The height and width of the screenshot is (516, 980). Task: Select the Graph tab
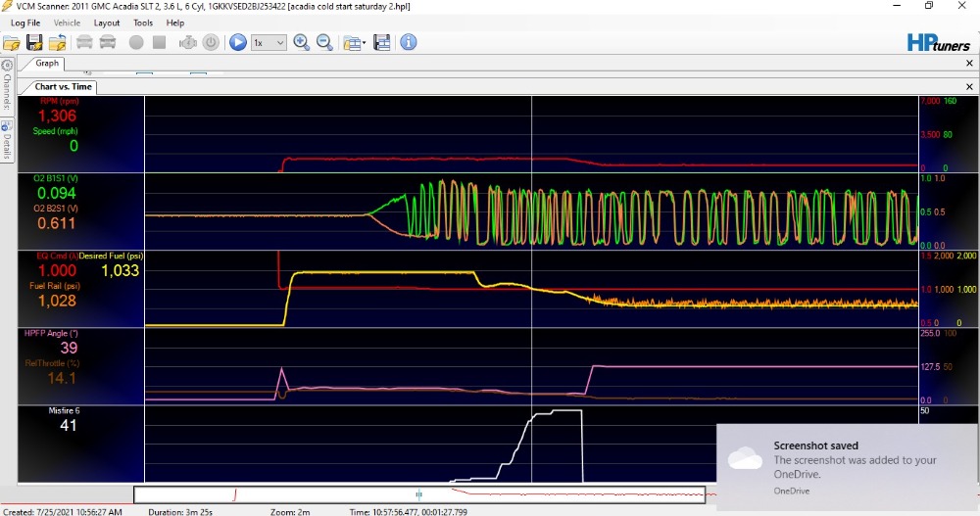tap(47, 63)
